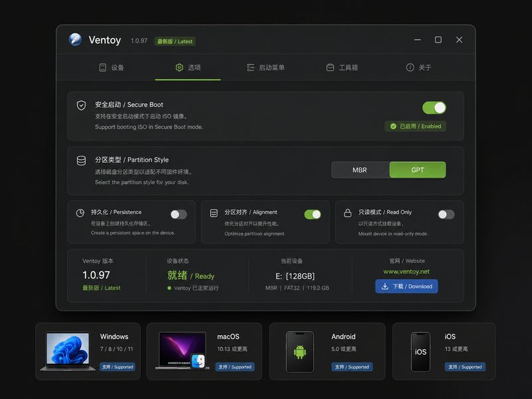Toggle the Secure Boot switch off
The height and width of the screenshot is (399, 532).
[x=434, y=108]
